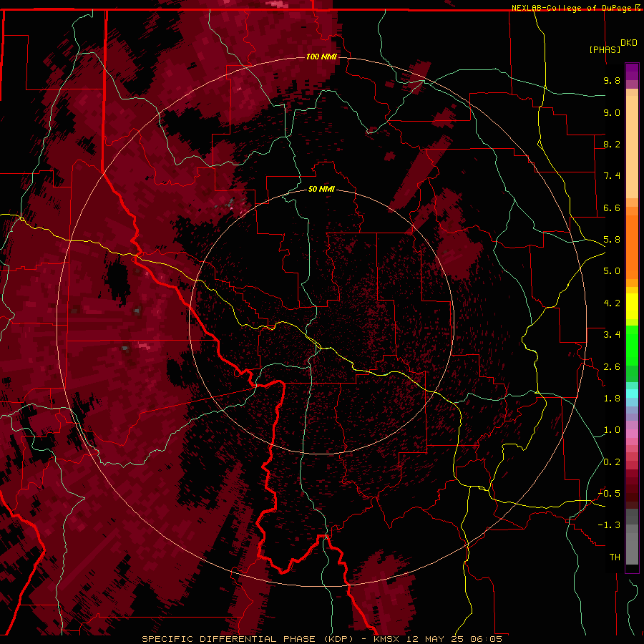The width and height of the screenshot is (644, 644).
Task: Click the KMSX station identifier in the caption
Action: [388, 639]
